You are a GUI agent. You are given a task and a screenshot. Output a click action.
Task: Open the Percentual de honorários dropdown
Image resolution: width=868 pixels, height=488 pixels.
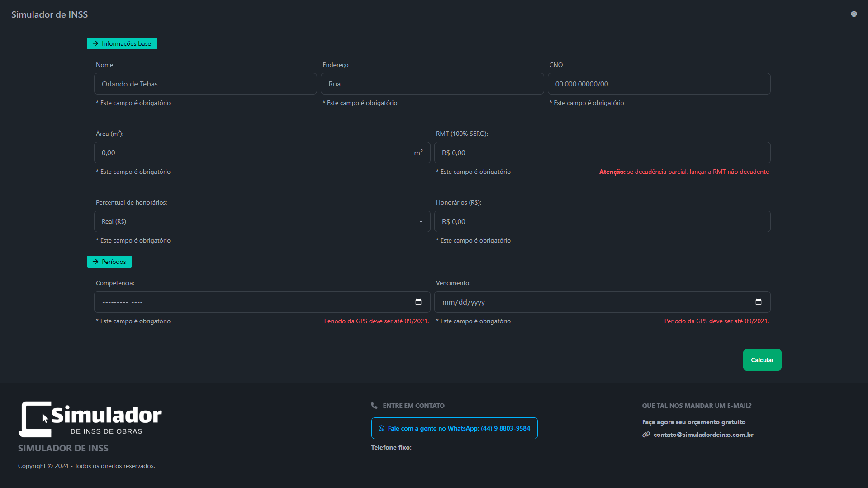click(x=262, y=221)
